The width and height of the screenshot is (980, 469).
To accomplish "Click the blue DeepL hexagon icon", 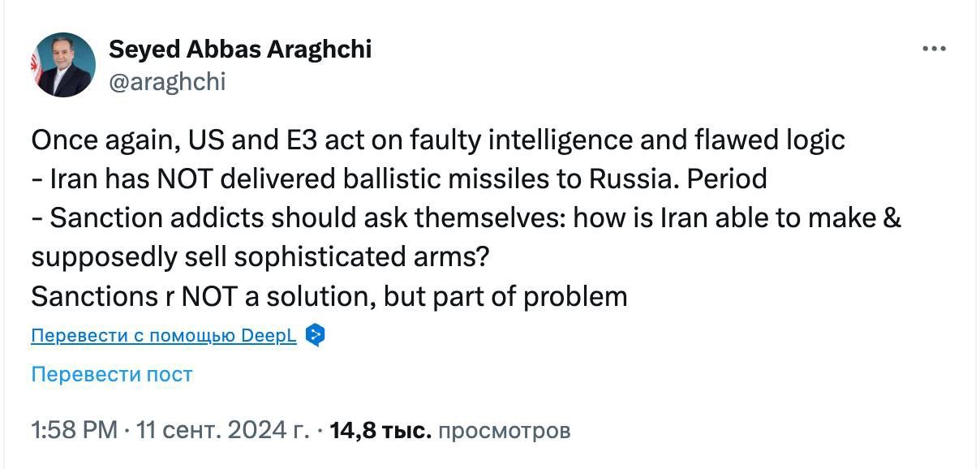I will point(316,336).
